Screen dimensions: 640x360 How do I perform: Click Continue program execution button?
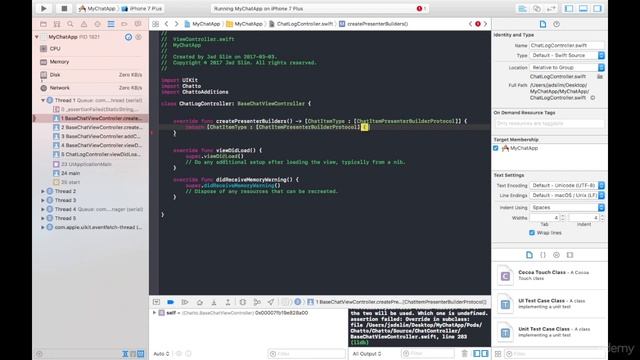(x=185, y=302)
